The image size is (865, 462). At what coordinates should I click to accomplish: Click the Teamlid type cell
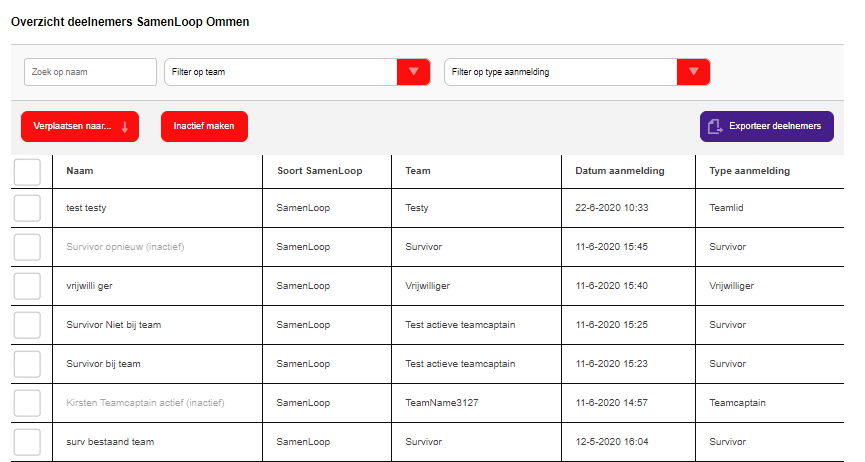tap(726, 208)
